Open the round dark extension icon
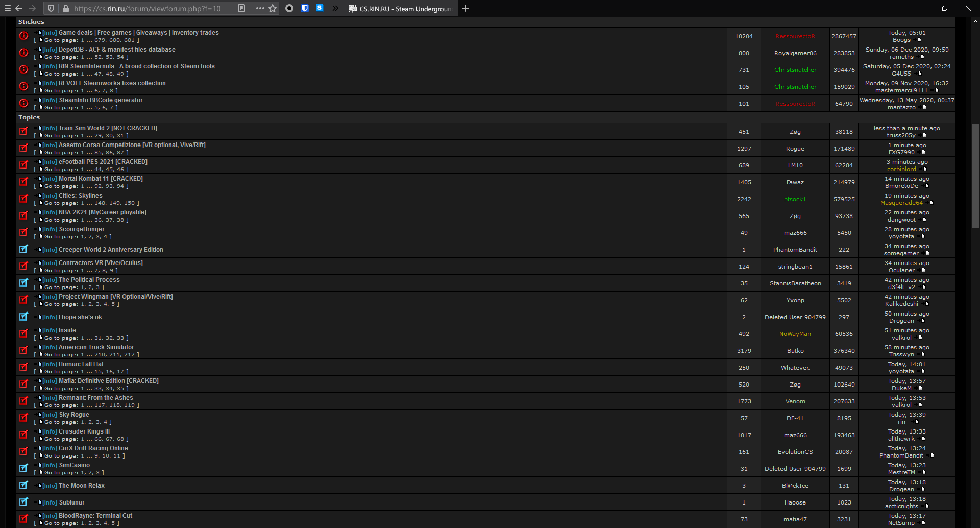 [289, 8]
